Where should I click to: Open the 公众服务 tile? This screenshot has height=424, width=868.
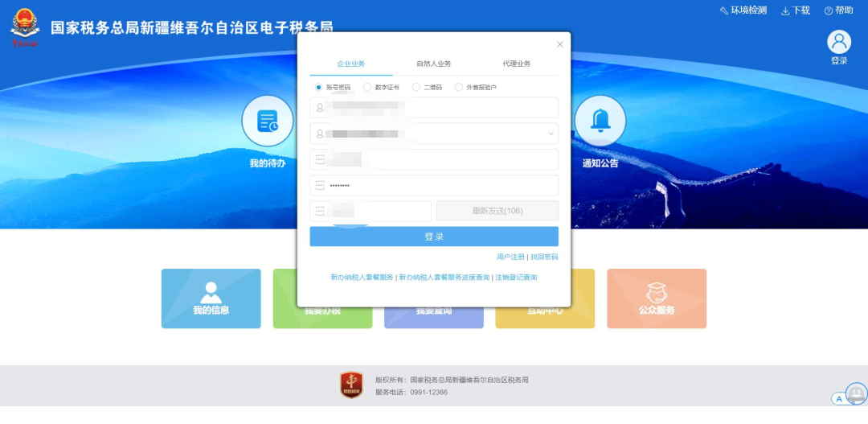pos(657,298)
